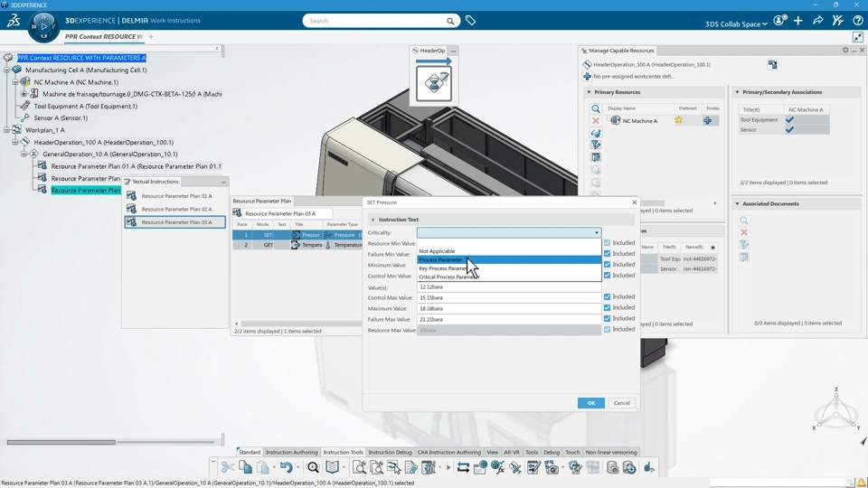The image size is (868, 488).
Task: Click the touch hand icon at toolbar end
Action: [649, 468]
